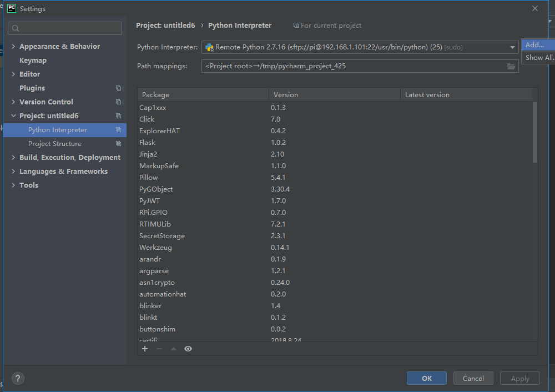Open the Python Interpreter dropdown
Screen dimensions: 555x392
click(x=512, y=47)
